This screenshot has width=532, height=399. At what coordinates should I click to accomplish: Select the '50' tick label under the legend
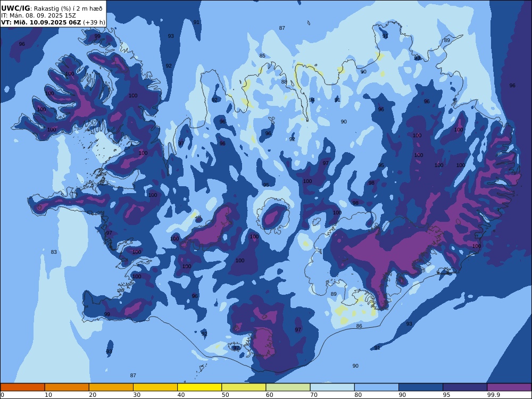pos(225,395)
